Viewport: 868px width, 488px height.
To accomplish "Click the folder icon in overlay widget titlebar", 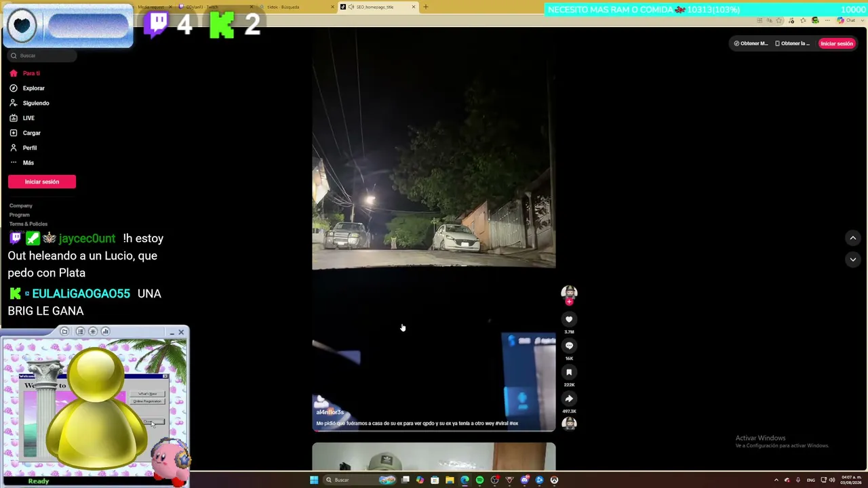I will (64, 331).
